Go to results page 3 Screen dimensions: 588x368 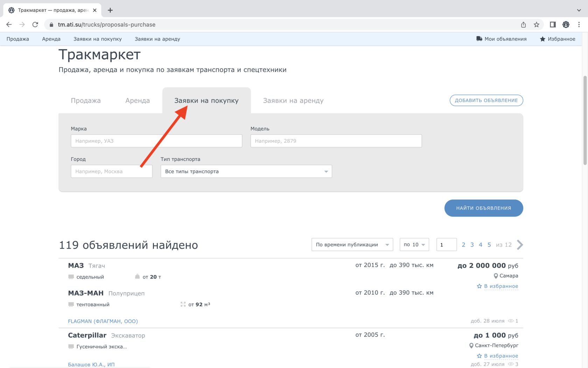pyautogui.click(x=472, y=245)
